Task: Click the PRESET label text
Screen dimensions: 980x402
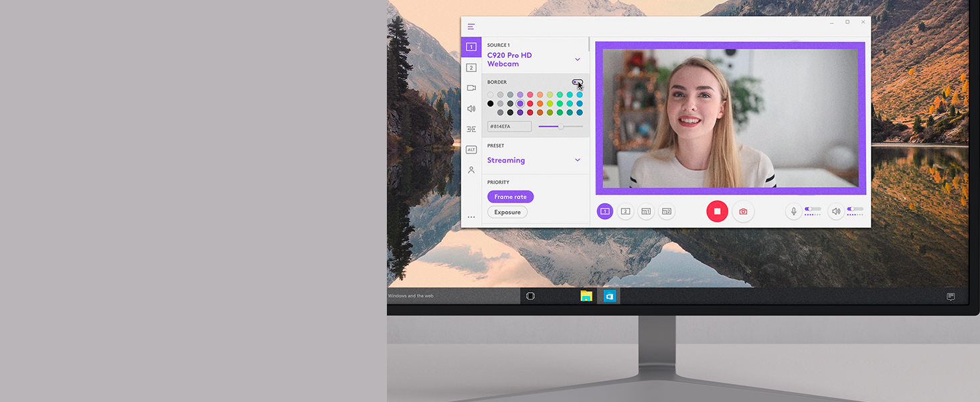Action: point(496,145)
